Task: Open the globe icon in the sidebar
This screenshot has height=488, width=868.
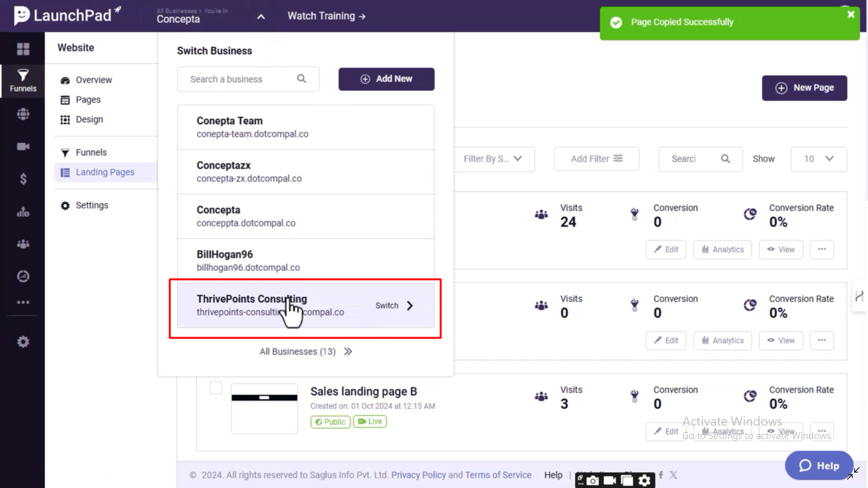Action: pos(23,114)
